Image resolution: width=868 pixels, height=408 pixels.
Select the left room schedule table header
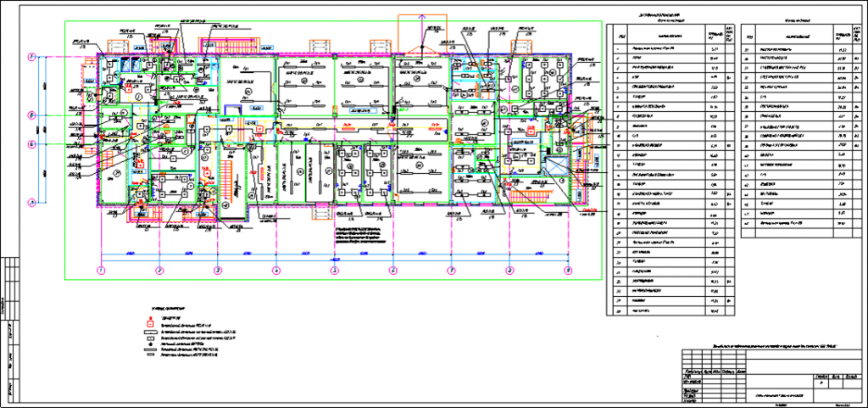coord(671,36)
